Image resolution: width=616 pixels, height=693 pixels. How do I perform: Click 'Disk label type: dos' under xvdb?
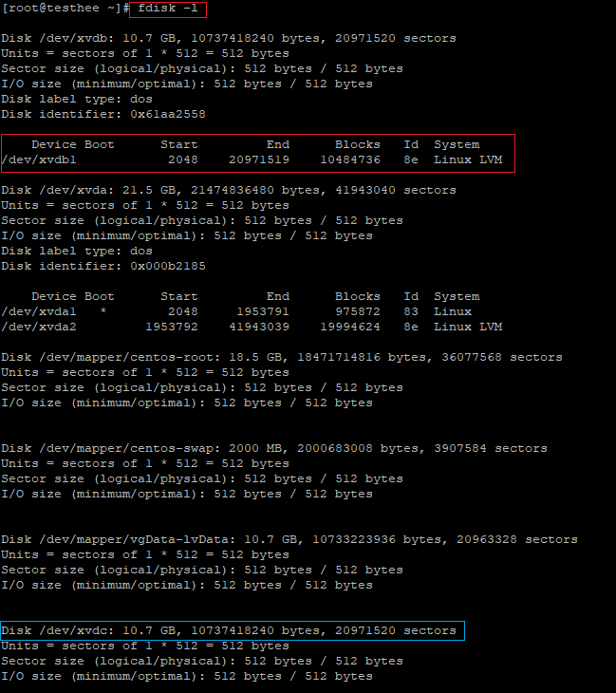pos(77,100)
